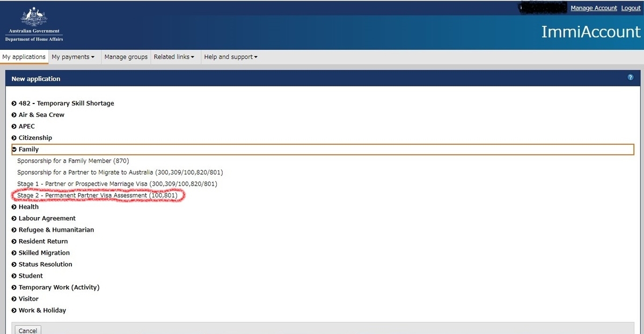Viewport: 644px width, 334px height.
Task: Expand the Air & Sea Crew category
Action: tap(38, 115)
